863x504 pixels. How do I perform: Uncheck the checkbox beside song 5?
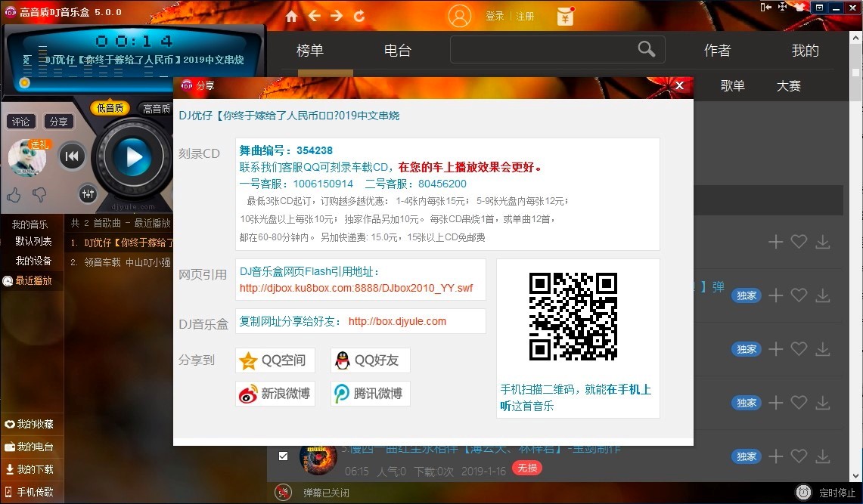[x=284, y=456]
